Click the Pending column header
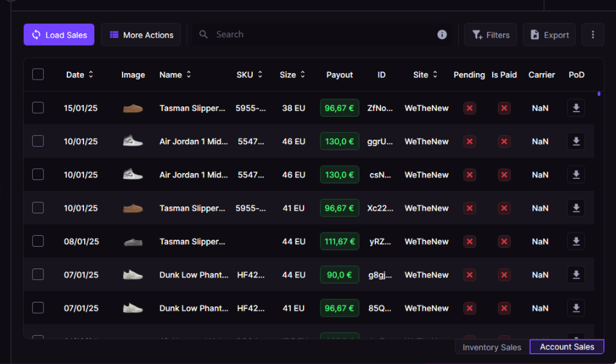 coord(469,74)
